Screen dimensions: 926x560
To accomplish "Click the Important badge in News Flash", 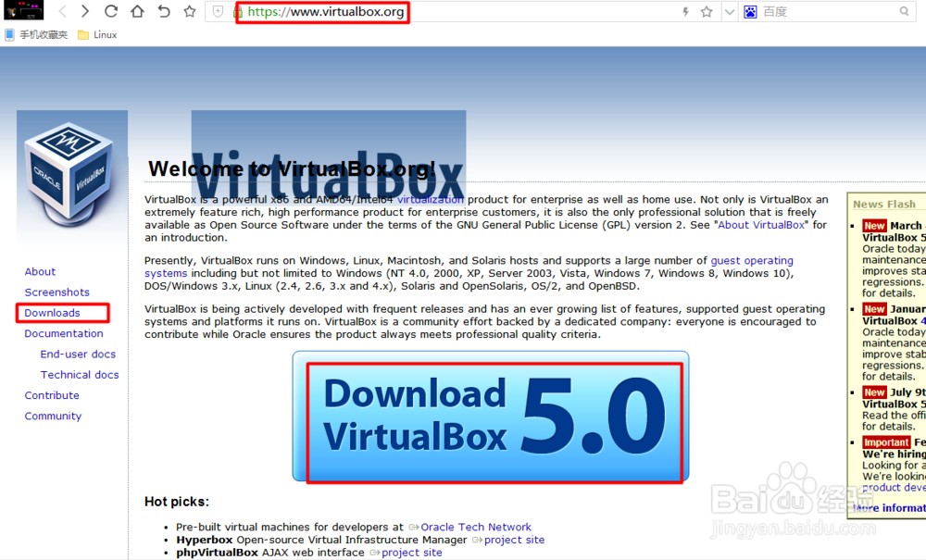I will pos(886,442).
